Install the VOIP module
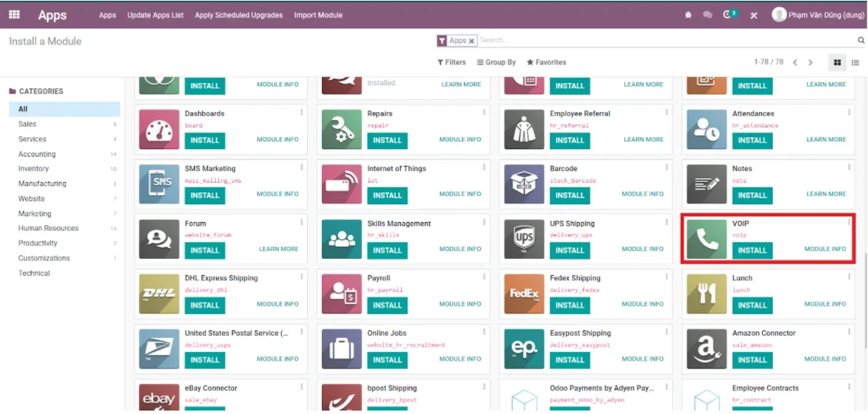Screen dimensions: 868x414 click(x=752, y=250)
